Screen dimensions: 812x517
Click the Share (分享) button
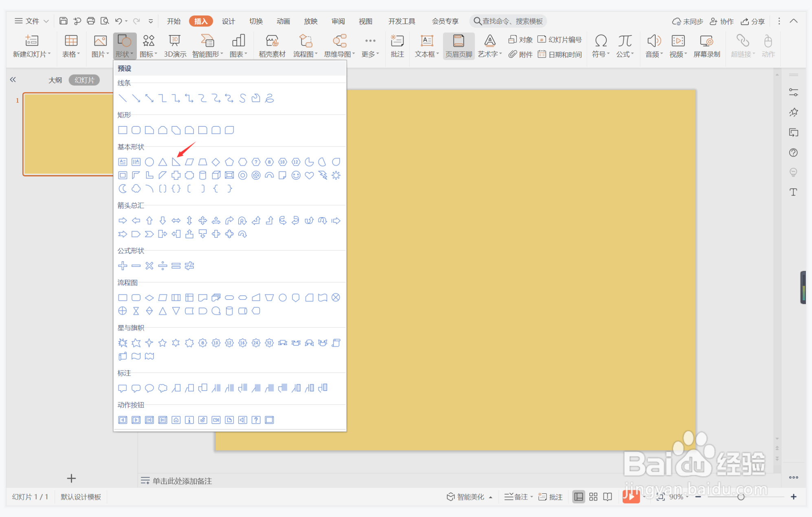(x=753, y=21)
